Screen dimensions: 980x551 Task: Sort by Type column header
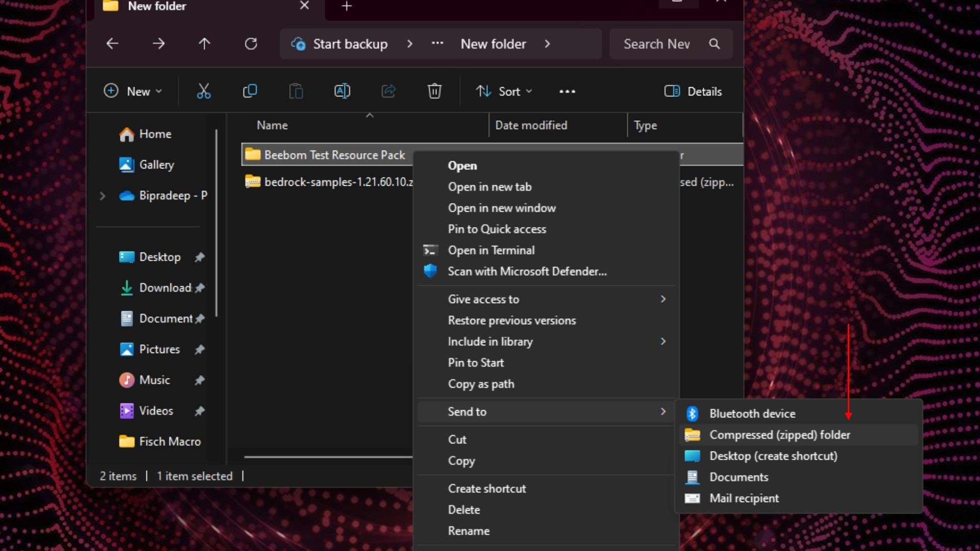(x=645, y=126)
